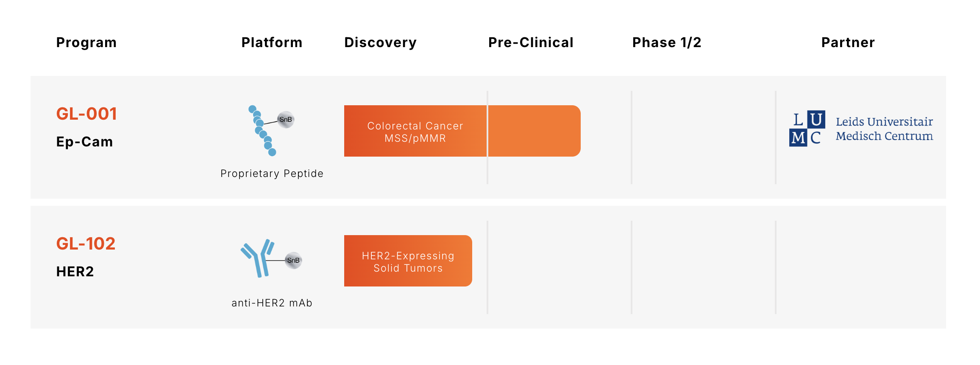The width and height of the screenshot is (980, 365).
Task: Click the anti-HER2 mAb caption
Action: pyautogui.click(x=272, y=303)
